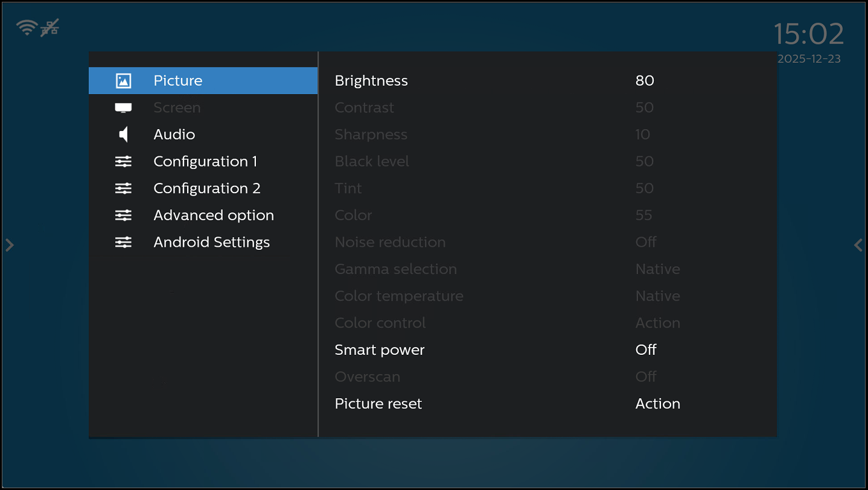Adjust the Brightness value 80

(x=645, y=81)
